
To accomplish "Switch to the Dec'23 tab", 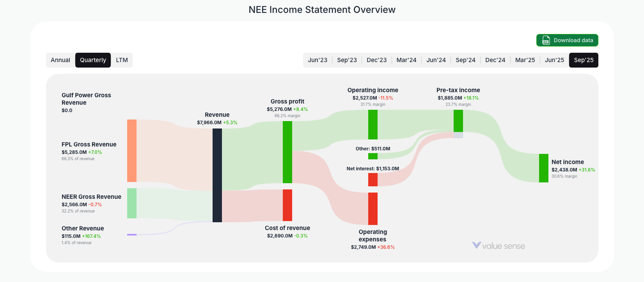I will point(376,60).
